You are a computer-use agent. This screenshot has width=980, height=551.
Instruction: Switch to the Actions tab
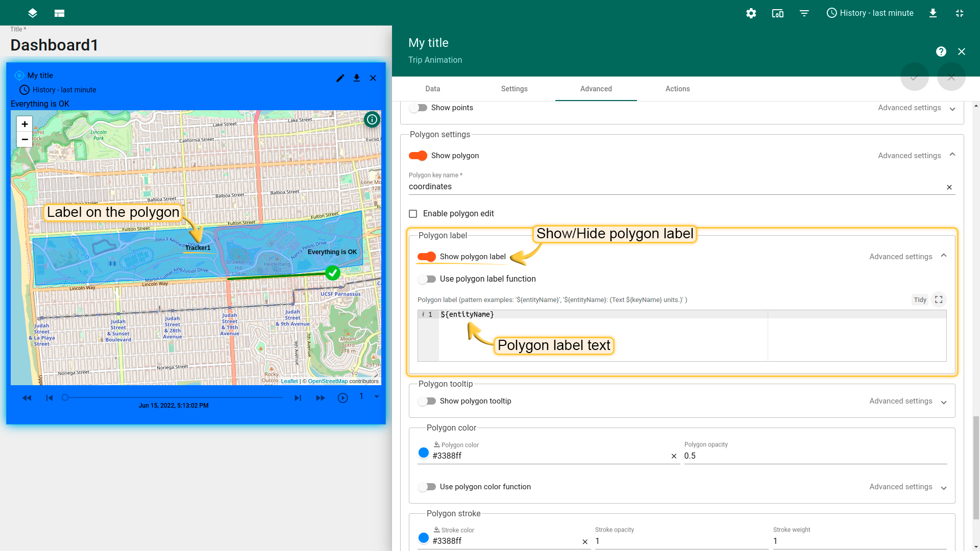tap(678, 89)
